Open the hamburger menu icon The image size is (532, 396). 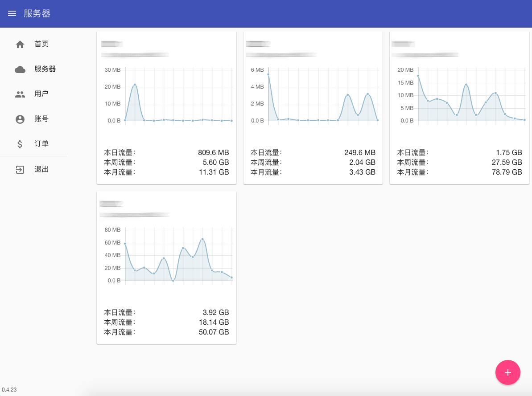tap(12, 13)
